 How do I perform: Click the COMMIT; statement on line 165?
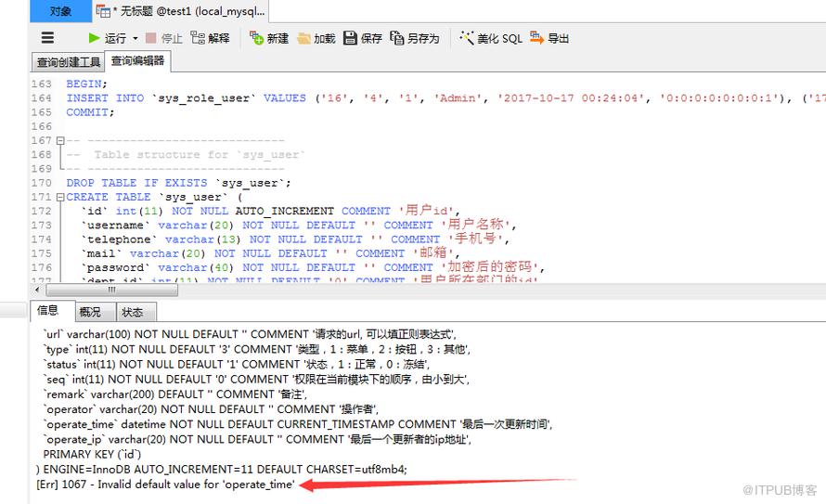coord(90,112)
